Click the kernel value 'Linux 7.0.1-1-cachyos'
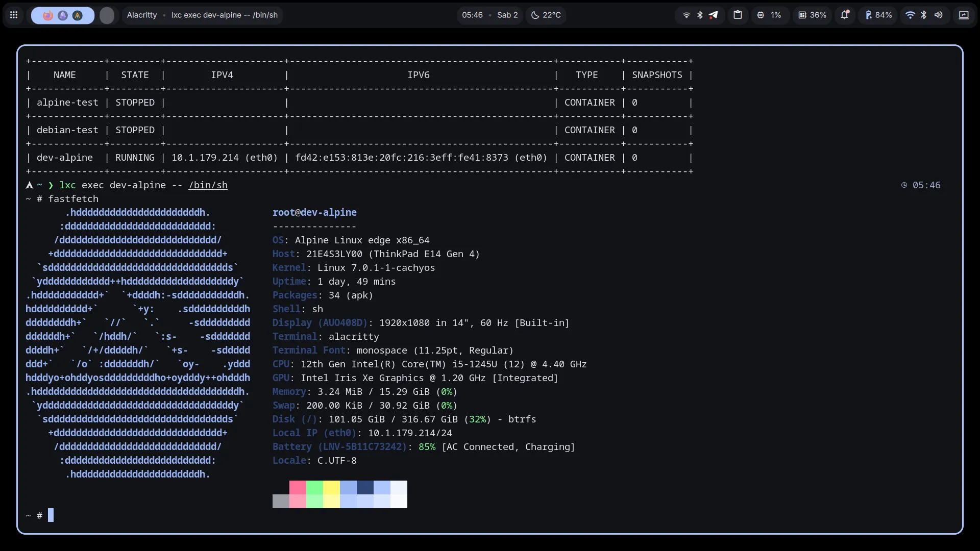The image size is (980, 551). [x=376, y=268]
